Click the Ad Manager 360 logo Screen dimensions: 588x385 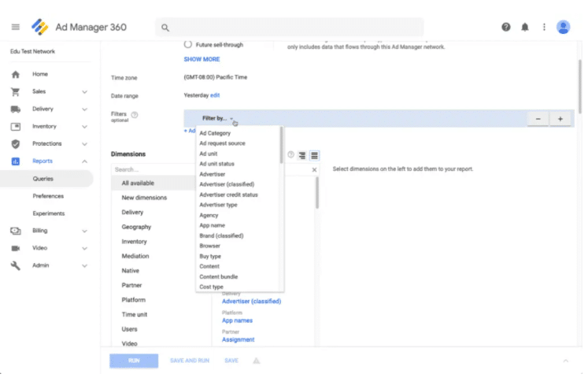click(x=39, y=27)
